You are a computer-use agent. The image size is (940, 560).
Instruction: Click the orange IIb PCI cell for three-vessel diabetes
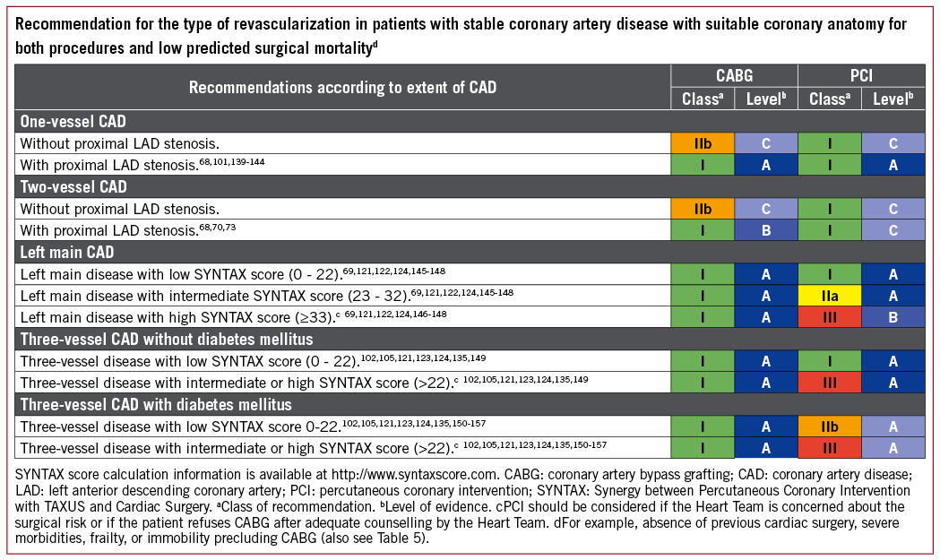click(x=829, y=425)
